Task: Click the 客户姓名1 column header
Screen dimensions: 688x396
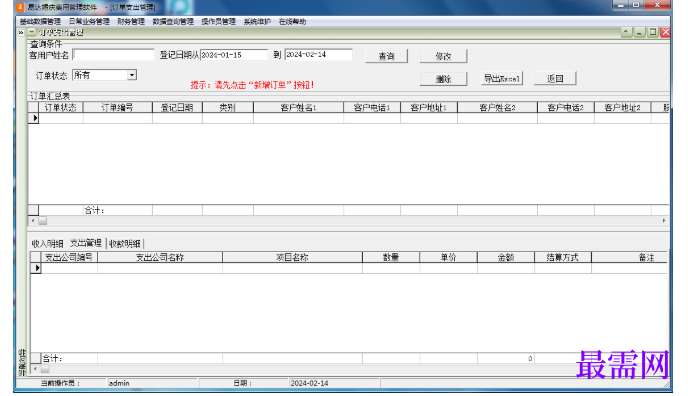Action: point(298,107)
